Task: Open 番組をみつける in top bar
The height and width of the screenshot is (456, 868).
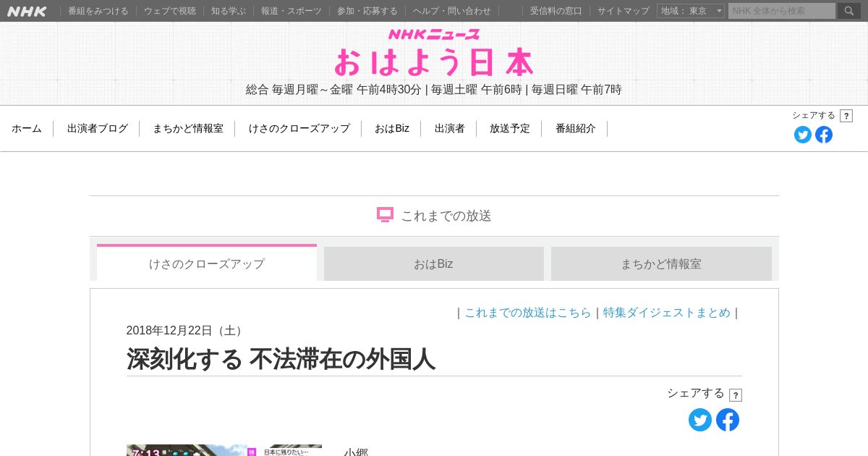Action: 98,11
